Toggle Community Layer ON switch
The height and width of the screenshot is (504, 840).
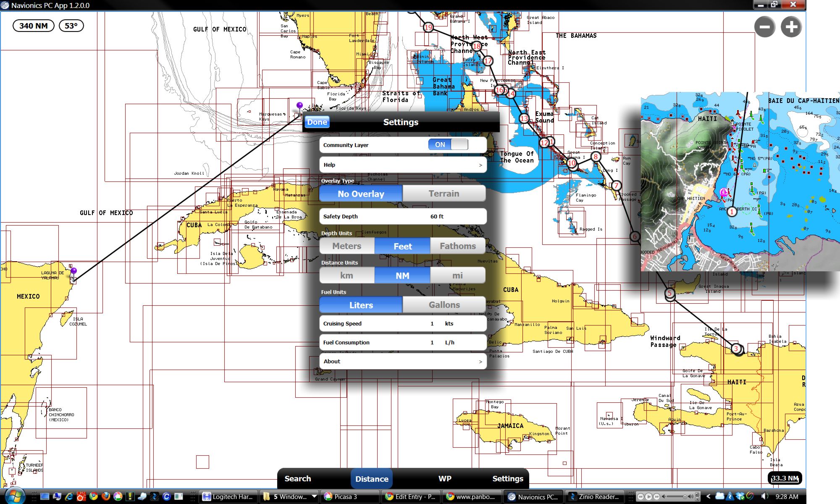pos(448,144)
